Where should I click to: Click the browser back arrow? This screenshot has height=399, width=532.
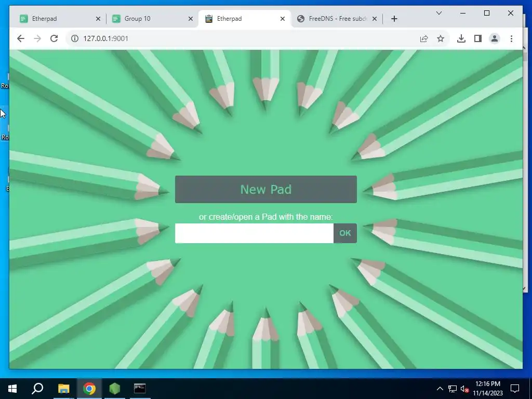(21, 38)
